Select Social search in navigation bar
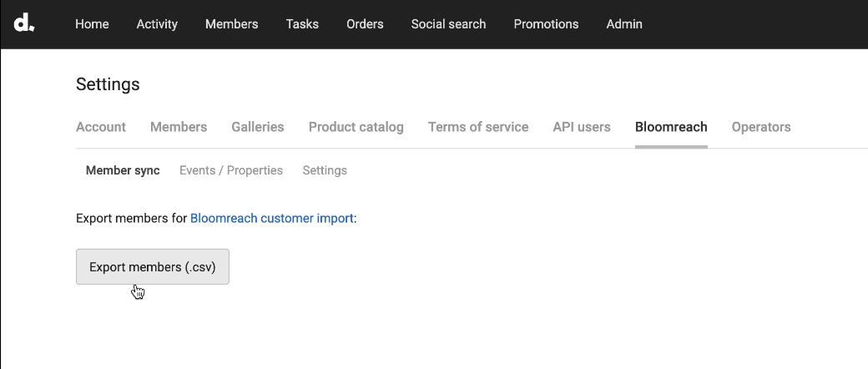The width and height of the screenshot is (868, 369). [448, 24]
